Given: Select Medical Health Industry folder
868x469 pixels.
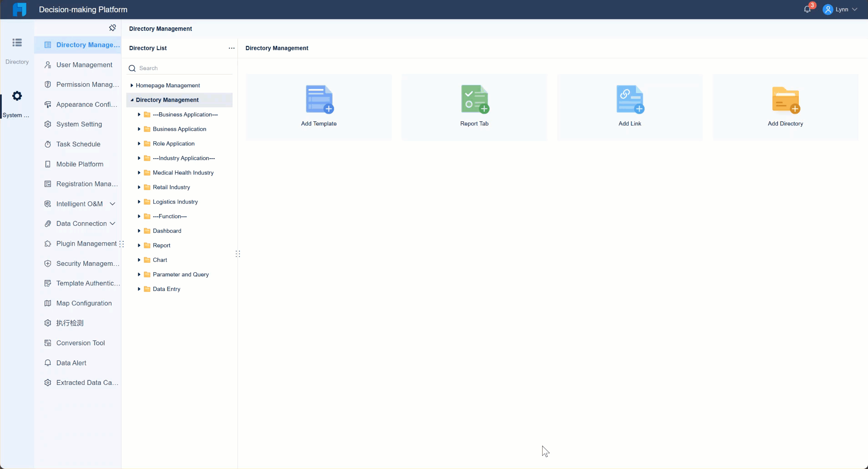Looking at the screenshot, I should coord(179,173).
